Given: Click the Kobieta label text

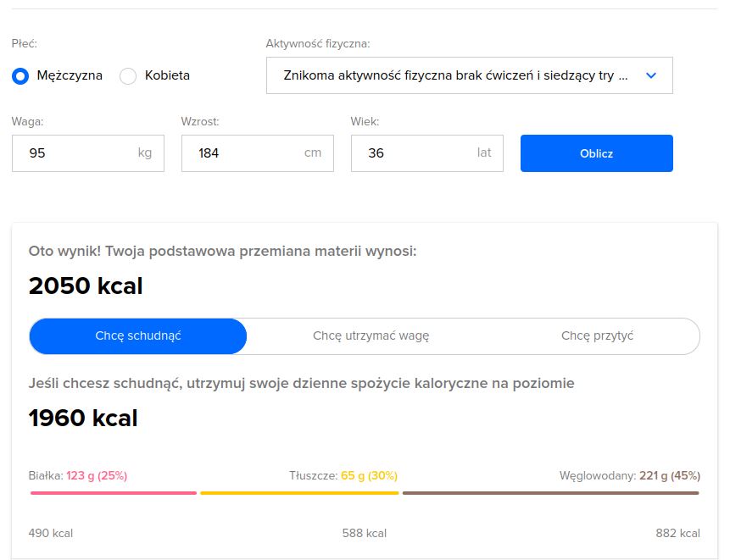Looking at the screenshot, I should pyautogui.click(x=167, y=75).
